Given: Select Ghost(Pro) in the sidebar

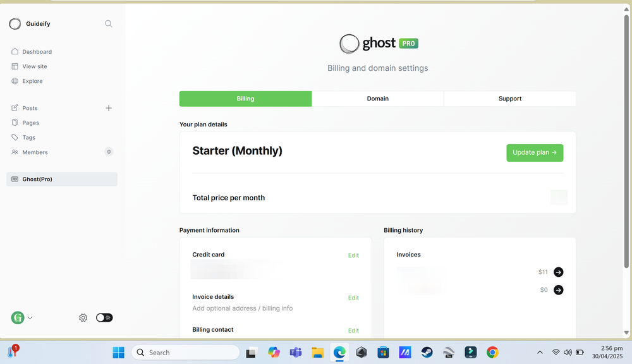Looking at the screenshot, I should pos(62,179).
